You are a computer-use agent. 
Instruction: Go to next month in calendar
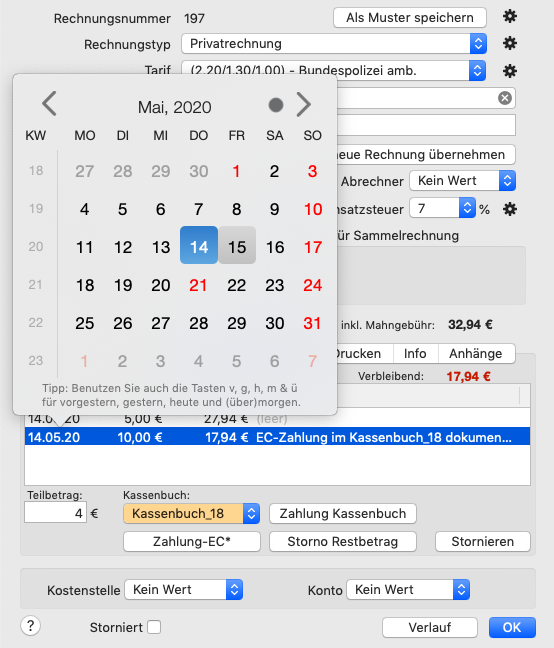click(x=304, y=105)
